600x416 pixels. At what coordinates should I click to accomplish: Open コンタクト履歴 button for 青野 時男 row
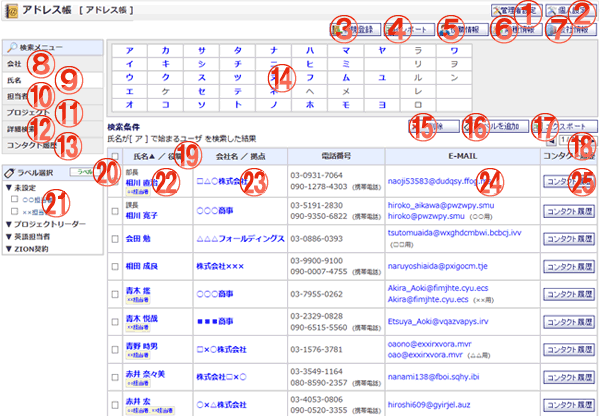[x=569, y=349]
